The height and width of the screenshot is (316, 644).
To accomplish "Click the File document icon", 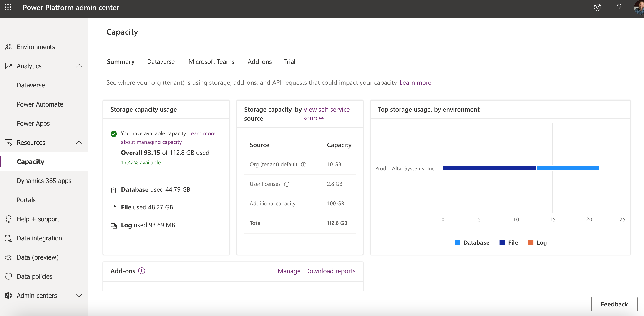I will [113, 208].
